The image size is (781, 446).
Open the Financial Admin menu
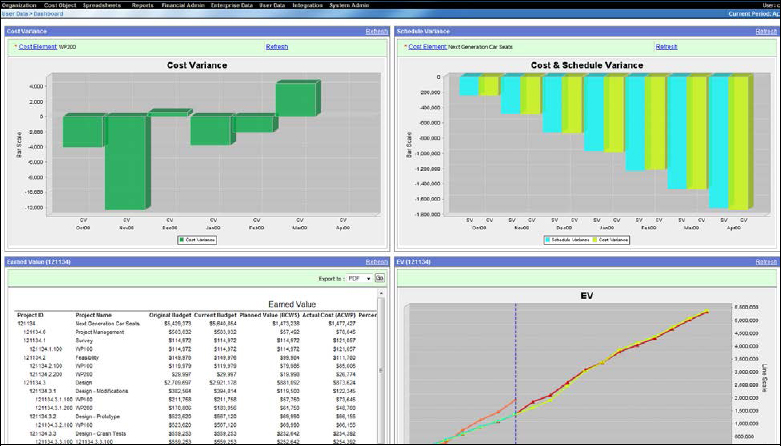click(x=183, y=5)
